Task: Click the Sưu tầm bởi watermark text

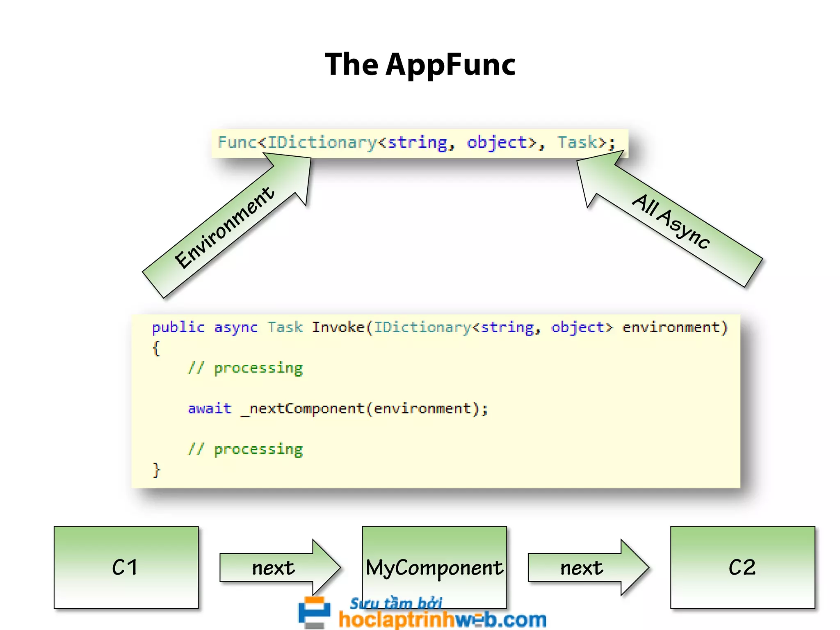Action: point(396,603)
